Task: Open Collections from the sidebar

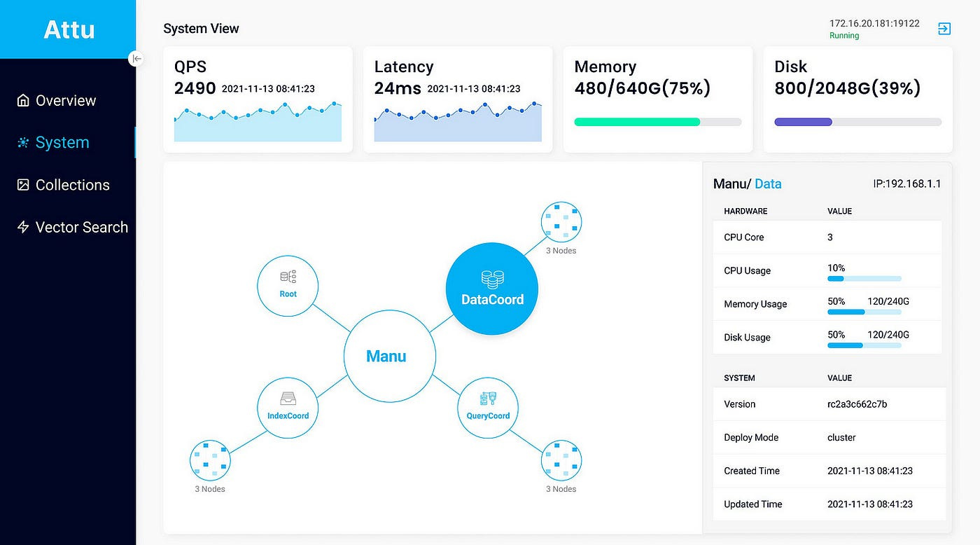Action: [x=72, y=184]
